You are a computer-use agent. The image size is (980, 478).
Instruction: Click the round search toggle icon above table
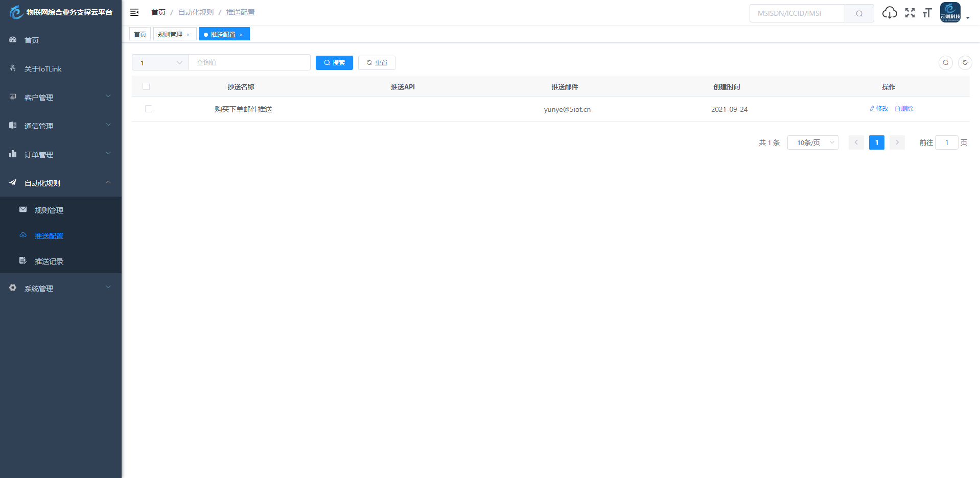946,63
